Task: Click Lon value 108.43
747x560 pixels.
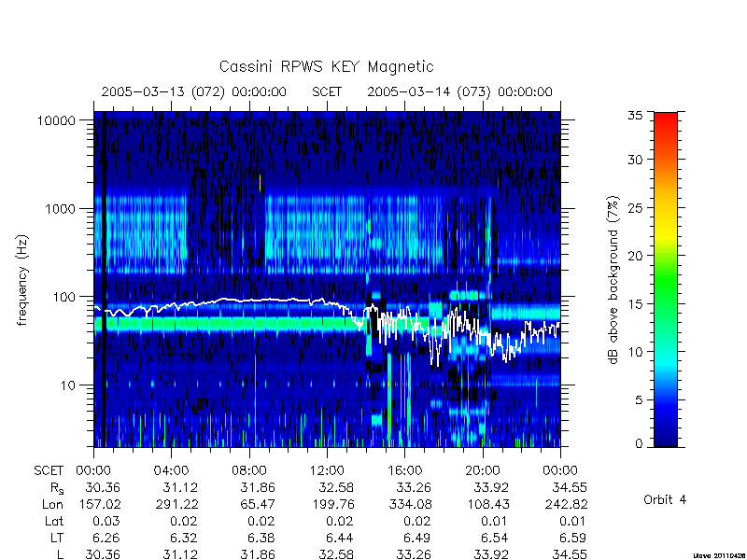Action: tap(490, 504)
